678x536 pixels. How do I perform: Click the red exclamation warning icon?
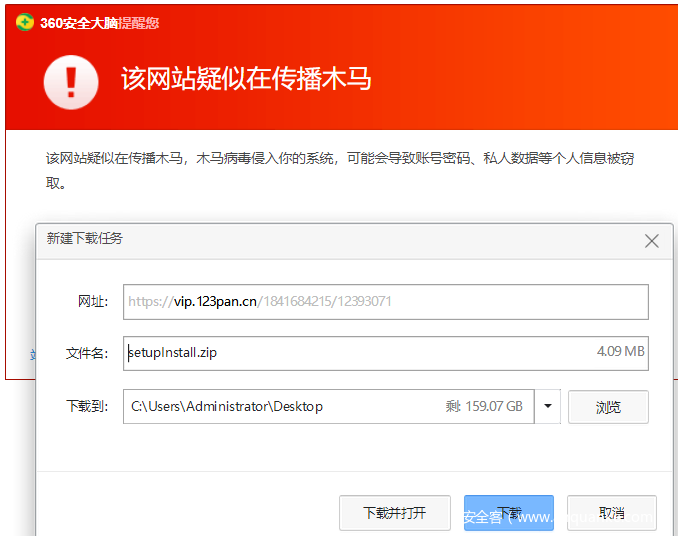[x=71, y=81]
